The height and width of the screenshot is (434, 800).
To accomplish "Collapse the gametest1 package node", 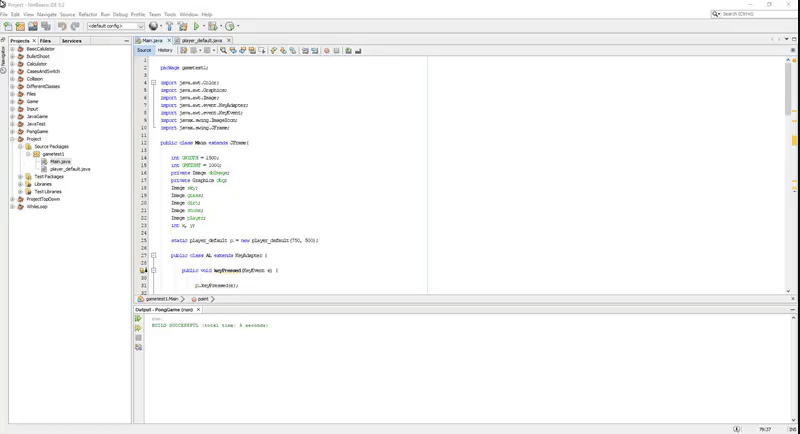I will click(29, 154).
